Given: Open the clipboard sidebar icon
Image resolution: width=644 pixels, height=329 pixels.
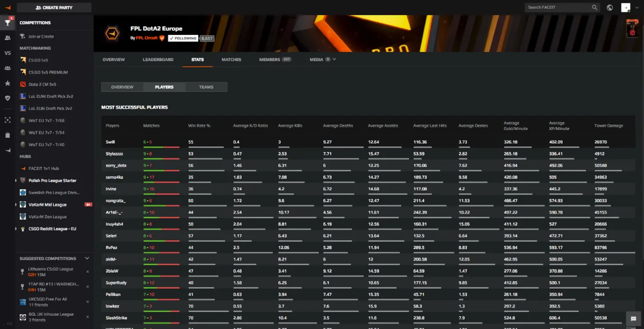Looking at the screenshot, I should coord(8,135).
